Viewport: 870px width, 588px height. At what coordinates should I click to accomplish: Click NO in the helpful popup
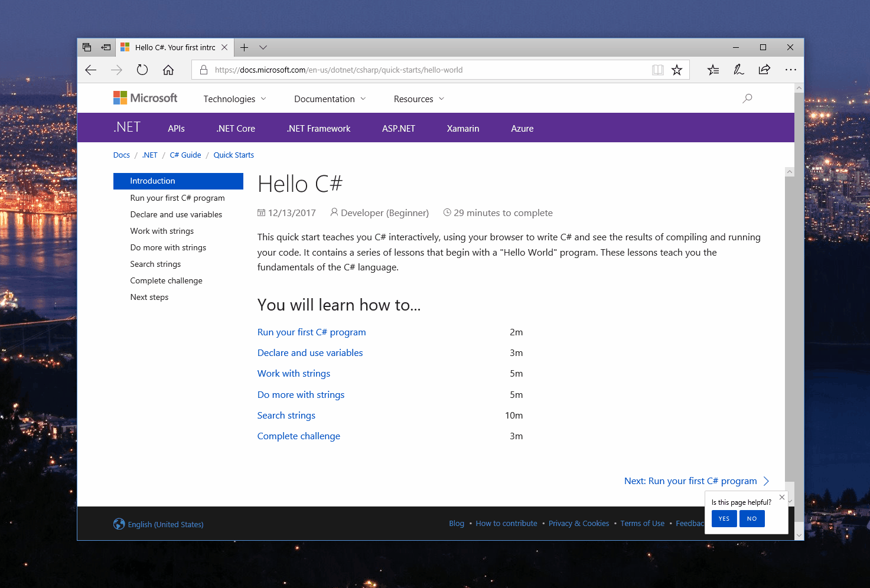[752, 519]
